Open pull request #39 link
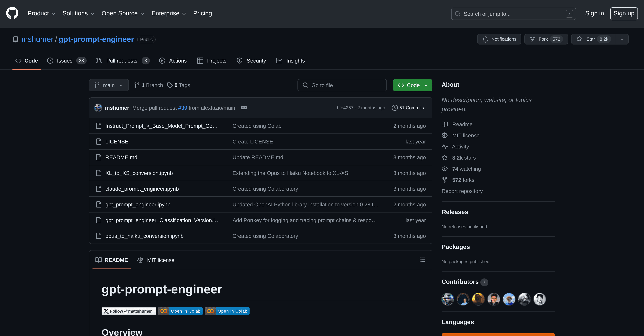Image resolution: width=644 pixels, height=336 pixels. [182, 108]
